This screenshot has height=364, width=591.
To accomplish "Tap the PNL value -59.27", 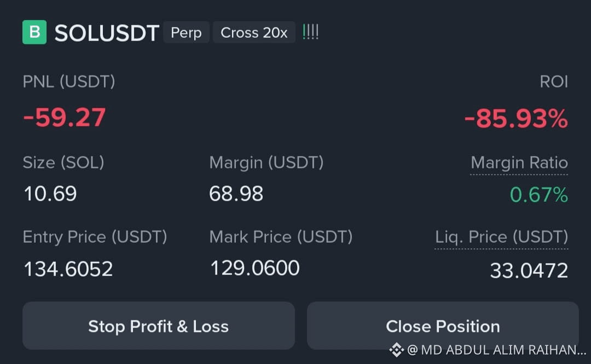I will tap(65, 118).
